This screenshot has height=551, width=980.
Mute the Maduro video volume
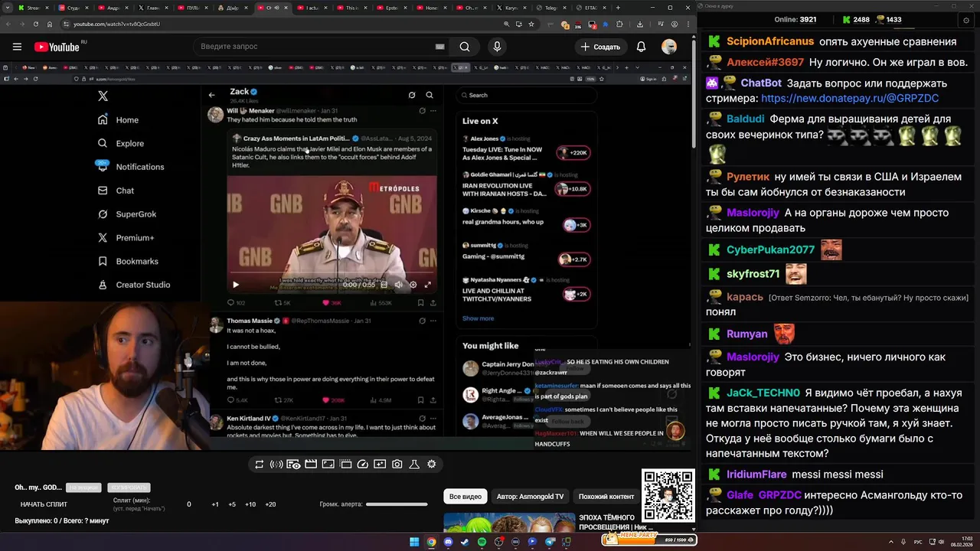[x=398, y=285]
